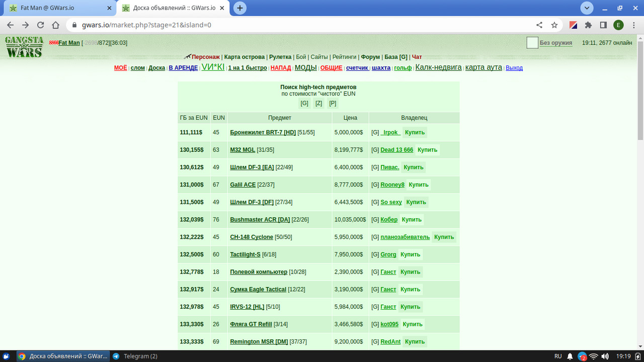Open owner kot095 profile

389,324
